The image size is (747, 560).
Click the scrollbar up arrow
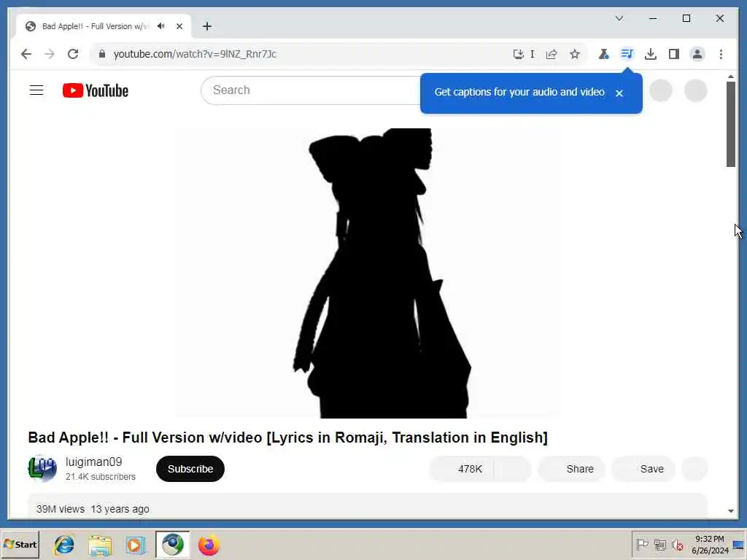[731, 77]
